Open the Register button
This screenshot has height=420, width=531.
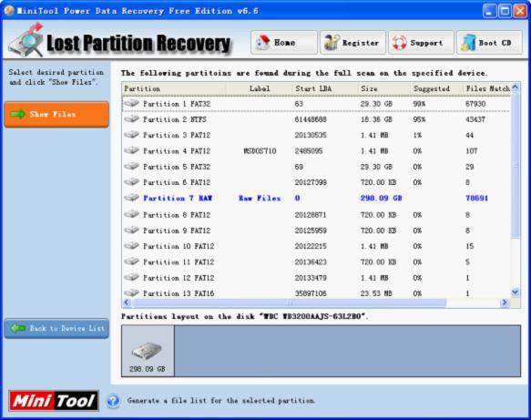tap(352, 42)
